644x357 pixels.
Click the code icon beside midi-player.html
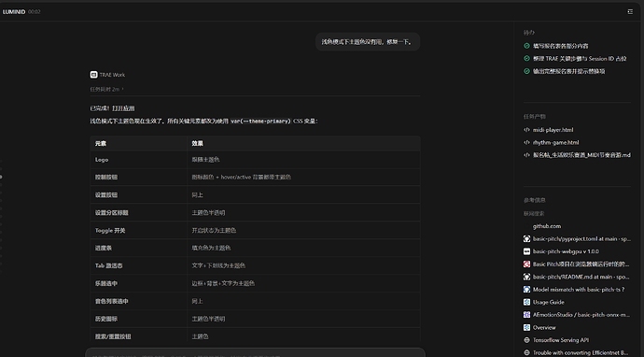(526, 130)
